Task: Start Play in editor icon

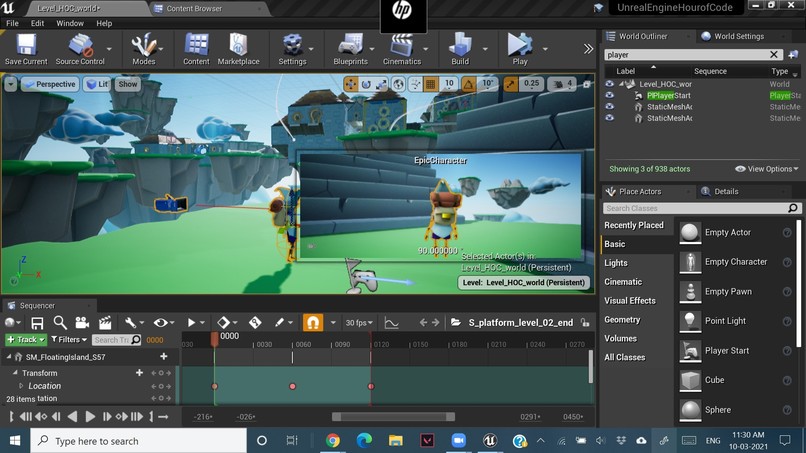Action: [x=520, y=49]
